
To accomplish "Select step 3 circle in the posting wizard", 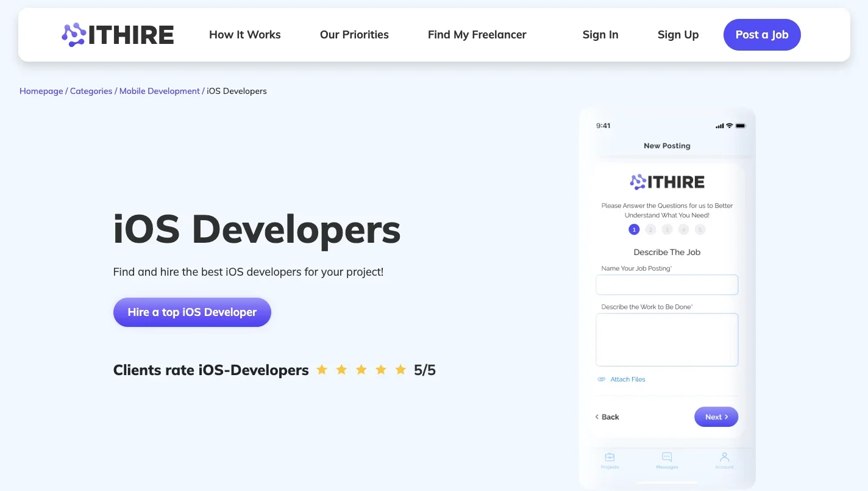I will (x=667, y=230).
